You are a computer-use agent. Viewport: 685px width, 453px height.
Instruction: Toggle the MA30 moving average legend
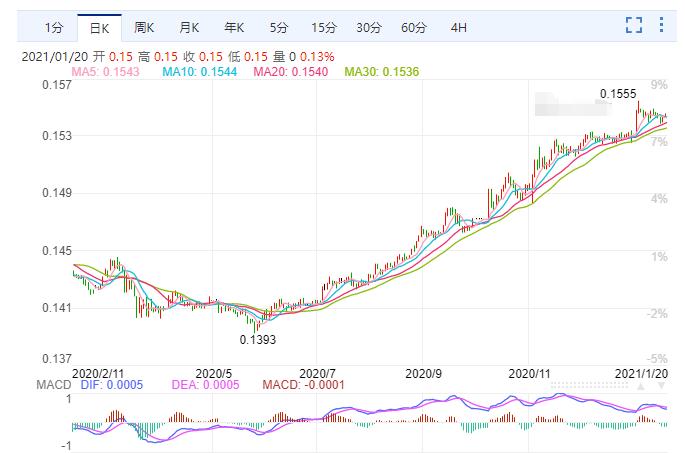382,72
